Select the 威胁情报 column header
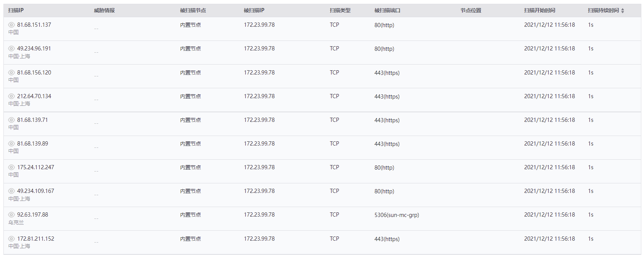Image resolution: width=644 pixels, height=259 pixels. point(104,11)
